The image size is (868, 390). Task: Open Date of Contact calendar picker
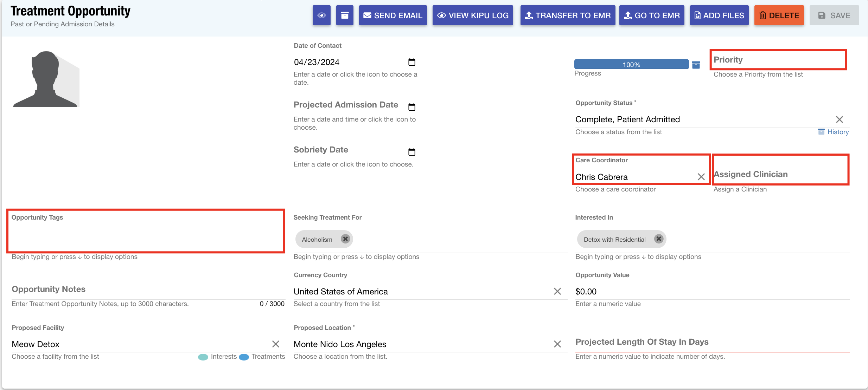[x=411, y=62]
